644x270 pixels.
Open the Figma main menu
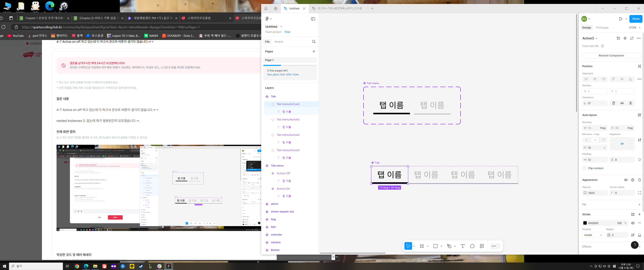point(268,19)
